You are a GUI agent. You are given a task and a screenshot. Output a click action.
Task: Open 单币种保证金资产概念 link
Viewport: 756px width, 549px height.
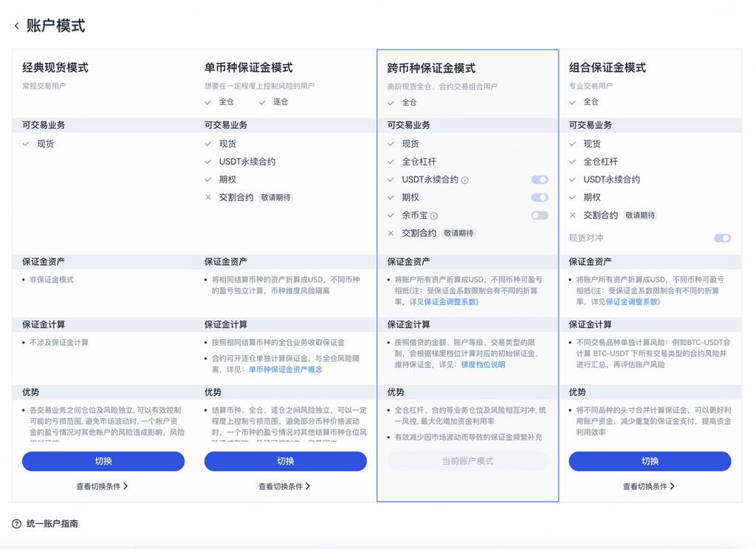click(285, 369)
